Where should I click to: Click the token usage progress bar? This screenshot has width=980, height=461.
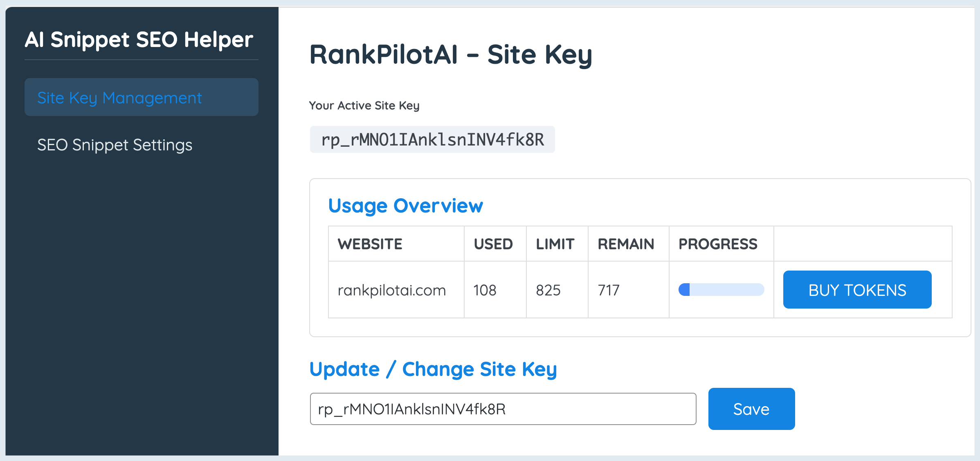click(721, 290)
